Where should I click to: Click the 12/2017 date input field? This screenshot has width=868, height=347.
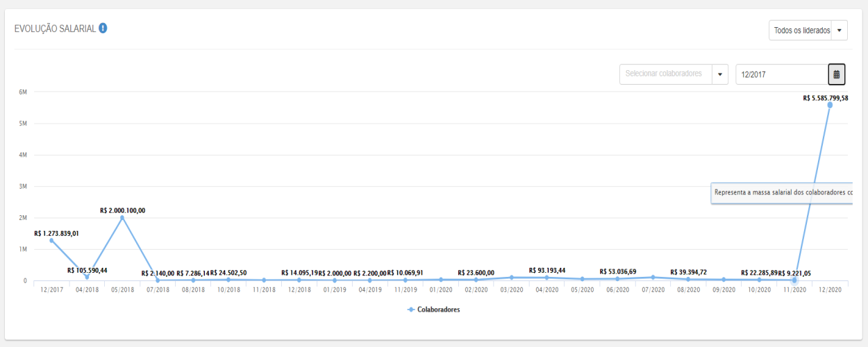click(781, 74)
